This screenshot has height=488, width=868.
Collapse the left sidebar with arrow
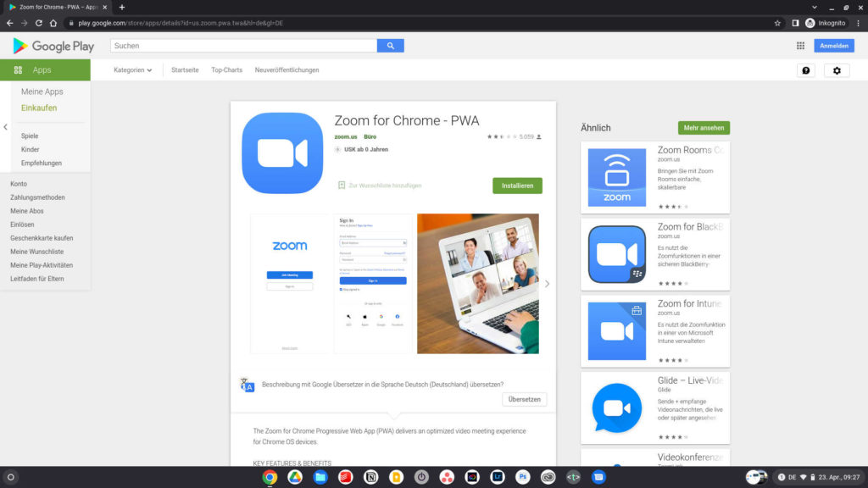pyautogui.click(x=5, y=127)
